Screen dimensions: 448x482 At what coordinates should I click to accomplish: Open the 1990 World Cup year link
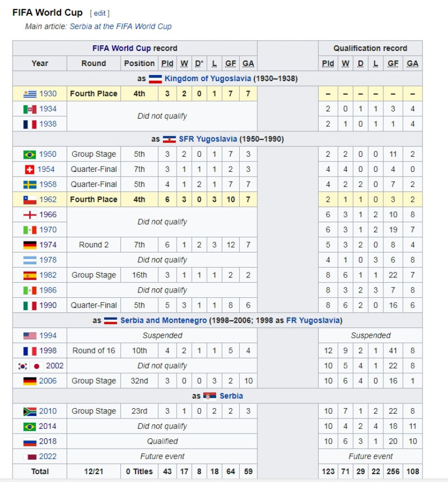[x=48, y=305]
